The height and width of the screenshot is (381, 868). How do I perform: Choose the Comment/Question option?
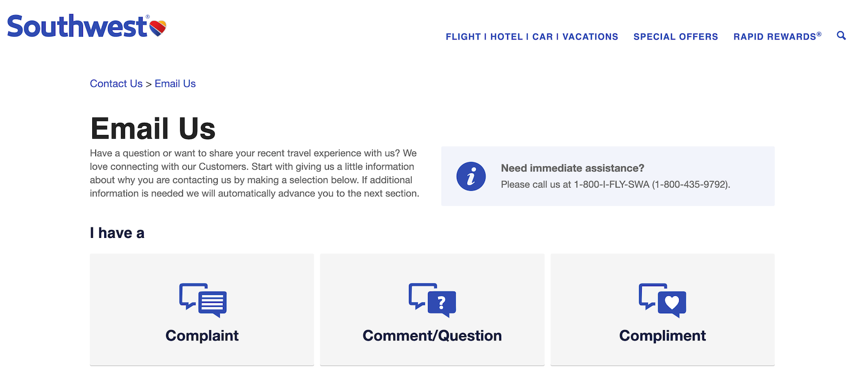pyautogui.click(x=432, y=309)
